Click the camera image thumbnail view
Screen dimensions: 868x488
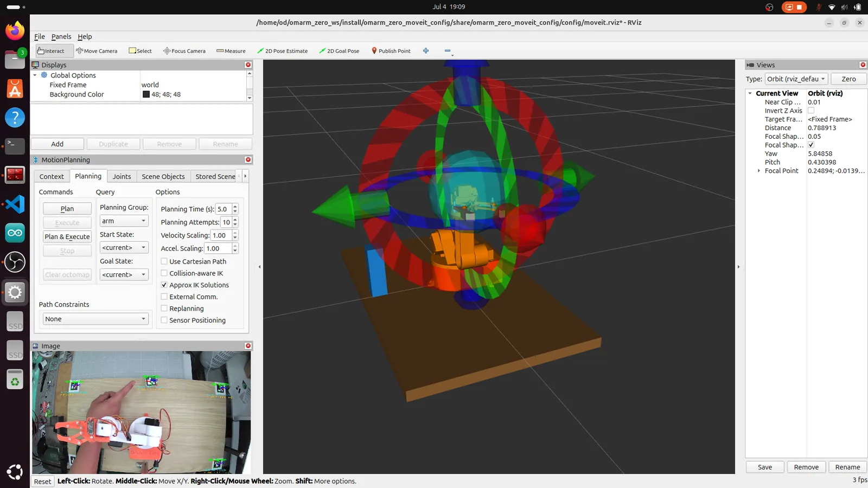coord(141,413)
